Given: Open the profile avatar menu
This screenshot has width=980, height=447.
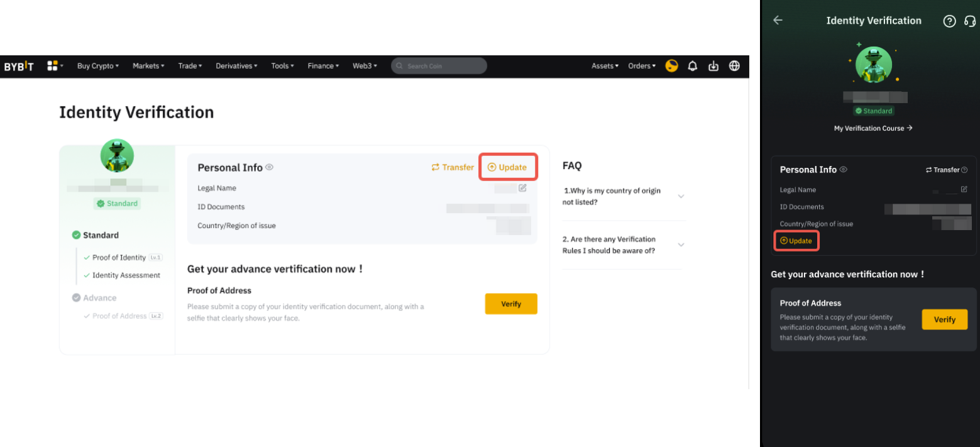Looking at the screenshot, I should tap(671, 65).
